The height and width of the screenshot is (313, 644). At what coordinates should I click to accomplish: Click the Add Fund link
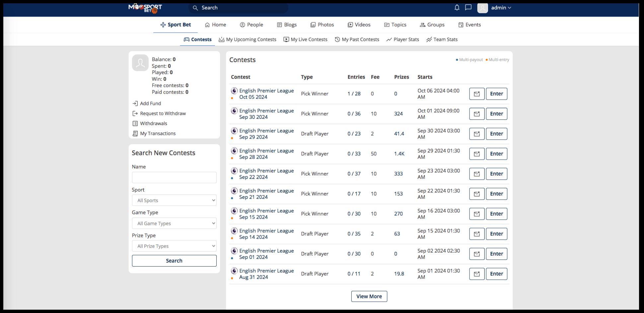(147, 104)
